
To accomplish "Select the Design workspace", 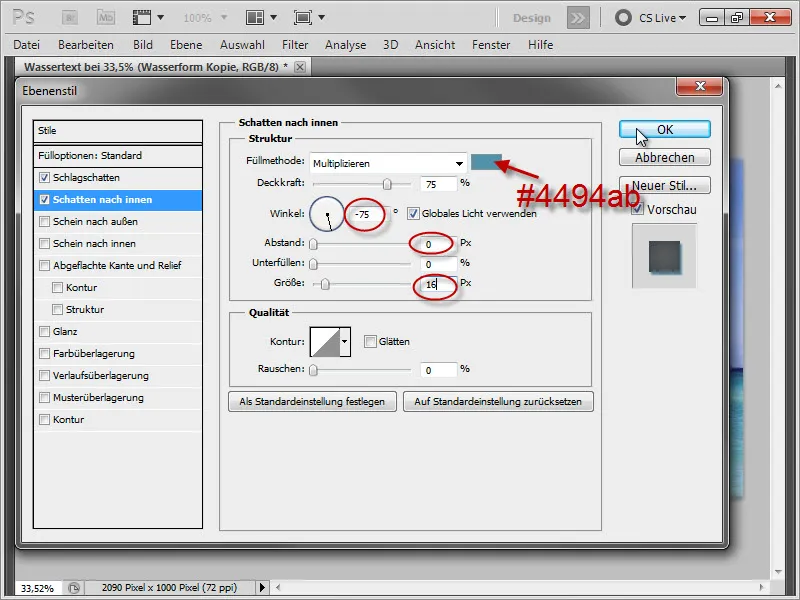I will pos(532,18).
